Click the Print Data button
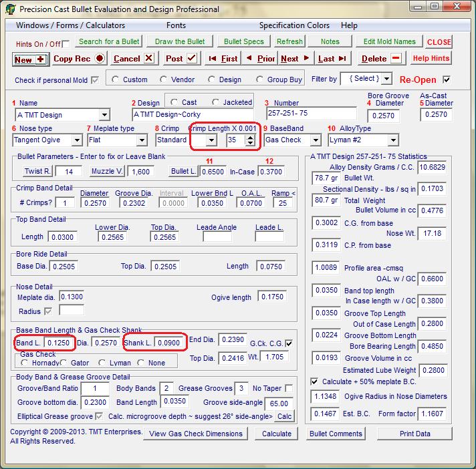The height and width of the screenshot is (469, 476). pos(414,434)
